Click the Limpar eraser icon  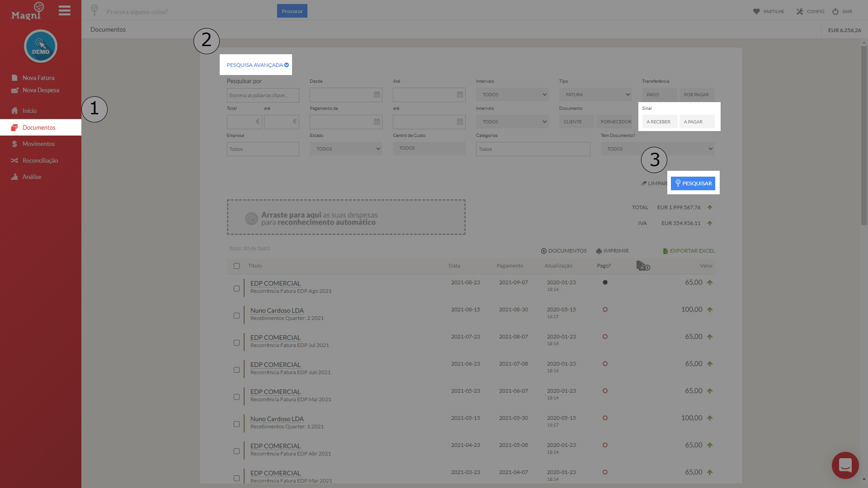(x=644, y=183)
